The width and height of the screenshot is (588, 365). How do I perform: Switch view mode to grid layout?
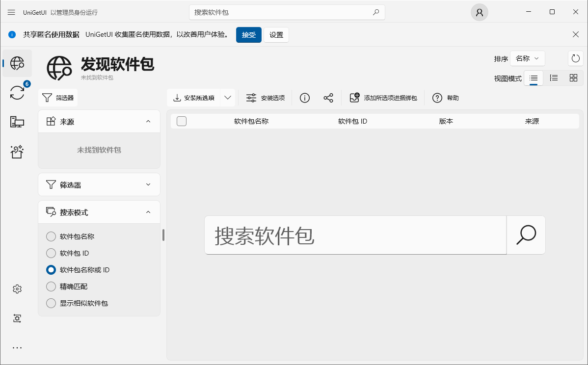tap(573, 78)
